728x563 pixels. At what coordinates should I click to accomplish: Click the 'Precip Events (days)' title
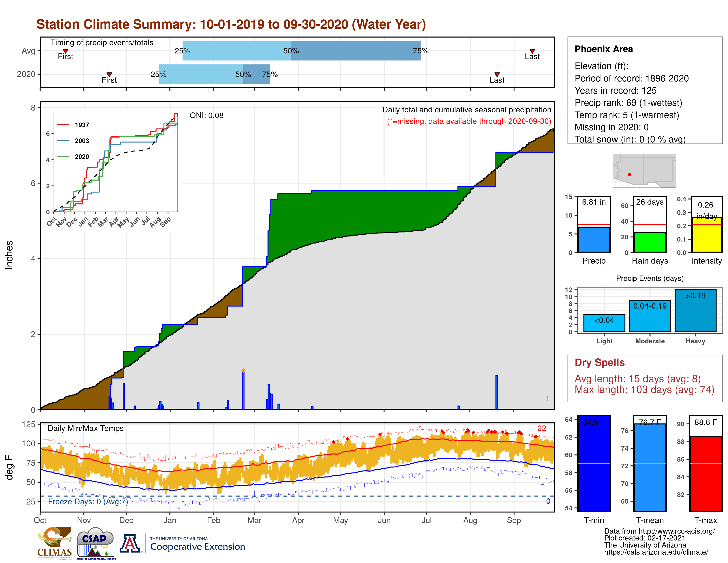(650, 278)
